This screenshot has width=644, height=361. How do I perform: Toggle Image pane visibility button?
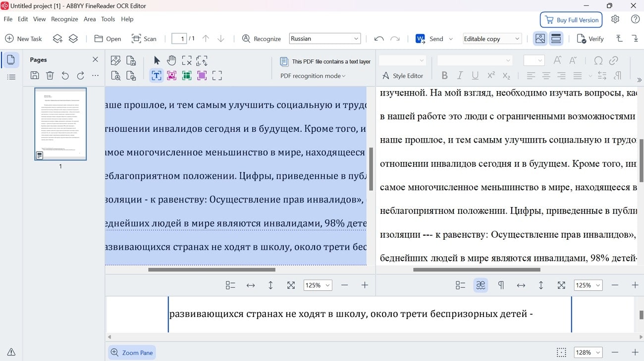[540, 39]
